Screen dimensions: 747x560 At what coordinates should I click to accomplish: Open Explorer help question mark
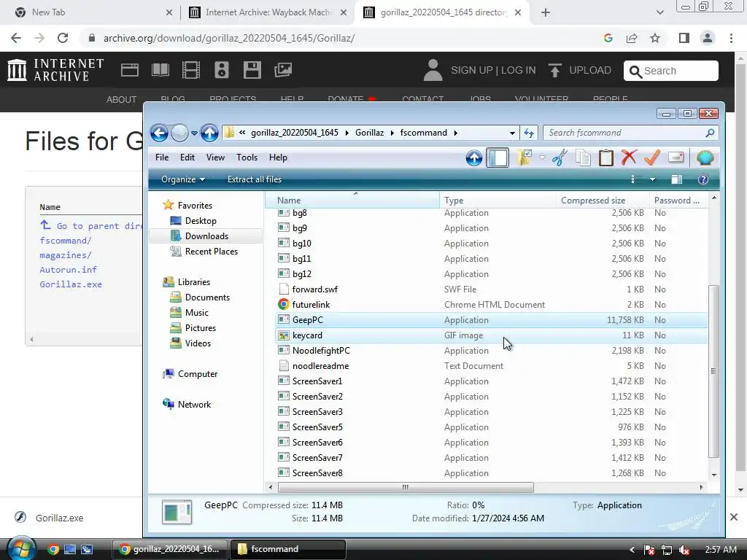tap(703, 179)
